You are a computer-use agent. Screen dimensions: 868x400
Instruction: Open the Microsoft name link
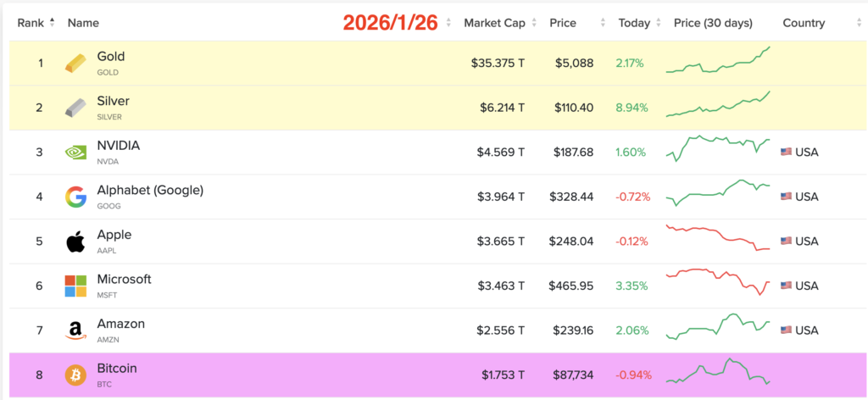point(124,280)
